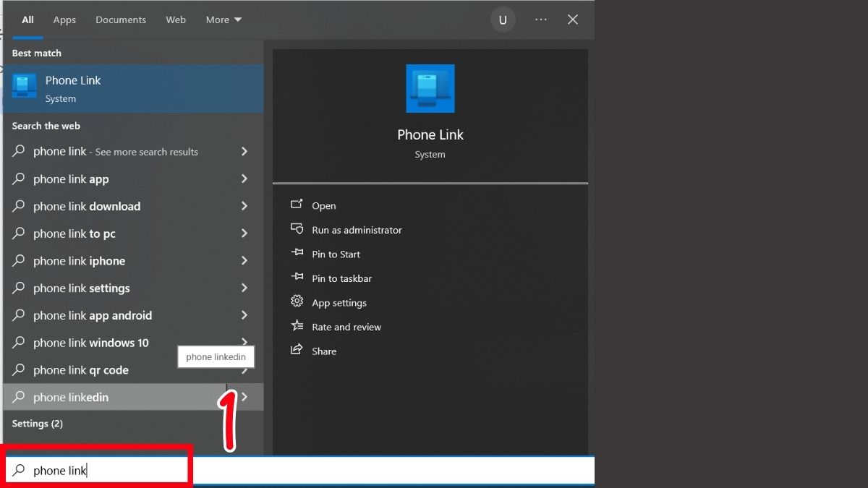This screenshot has width=868, height=488.
Task: Click search icon beside 'phone link app'
Action: [x=19, y=179]
